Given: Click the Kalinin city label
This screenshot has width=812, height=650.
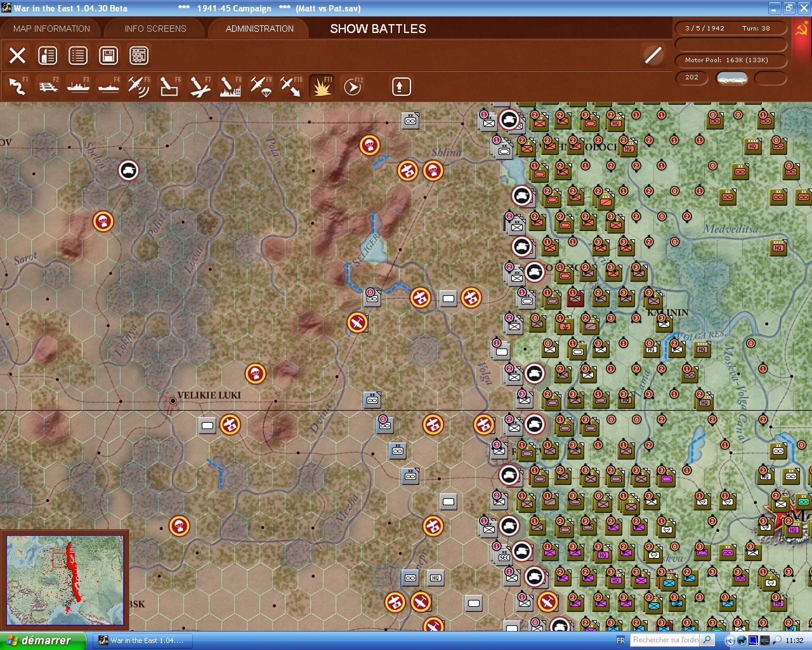Looking at the screenshot, I should tap(667, 312).
